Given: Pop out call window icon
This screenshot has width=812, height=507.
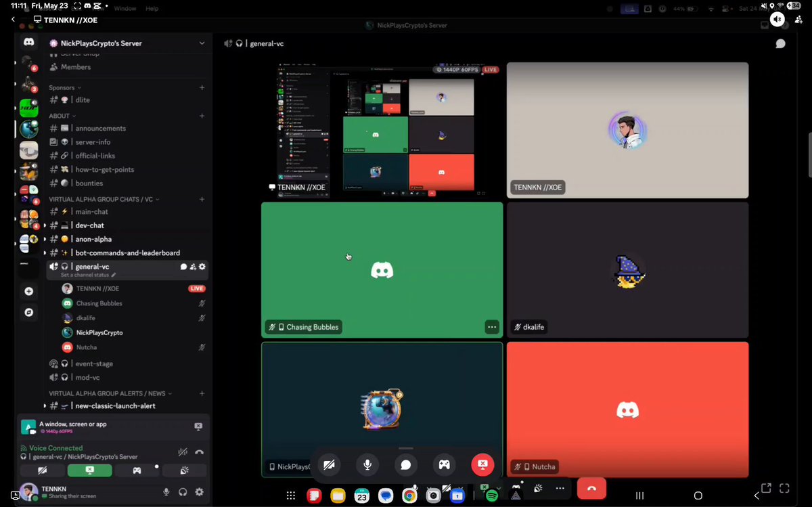Looking at the screenshot, I should pyautogui.click(x=766, y=488).
